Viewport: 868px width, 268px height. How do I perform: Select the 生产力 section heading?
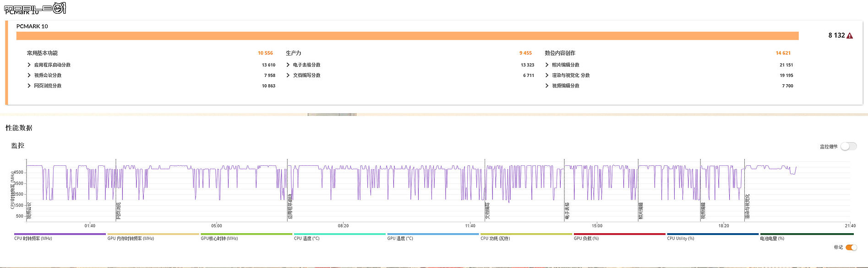pos(294,53)
